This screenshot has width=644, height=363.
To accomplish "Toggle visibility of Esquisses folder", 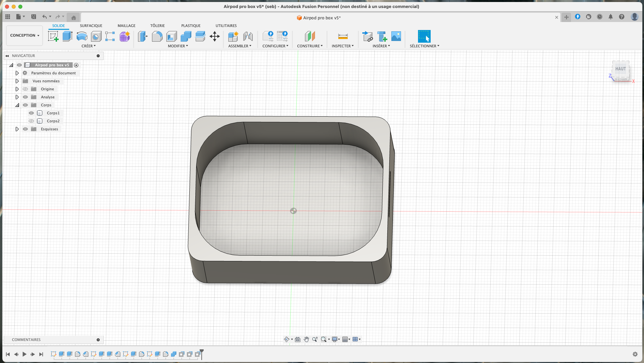I will (25, 129).
